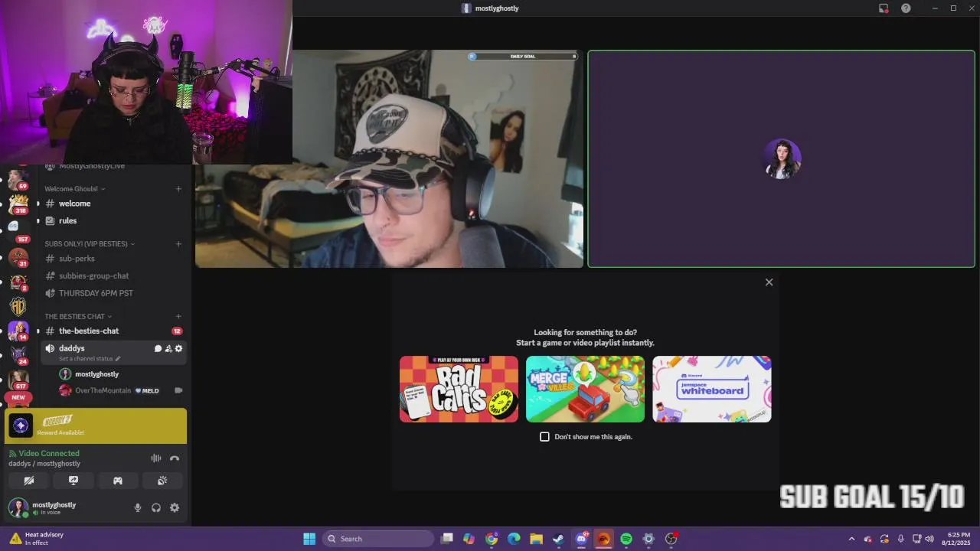
Task: Jump to NEW unread mentions pill
Action: 18,397
